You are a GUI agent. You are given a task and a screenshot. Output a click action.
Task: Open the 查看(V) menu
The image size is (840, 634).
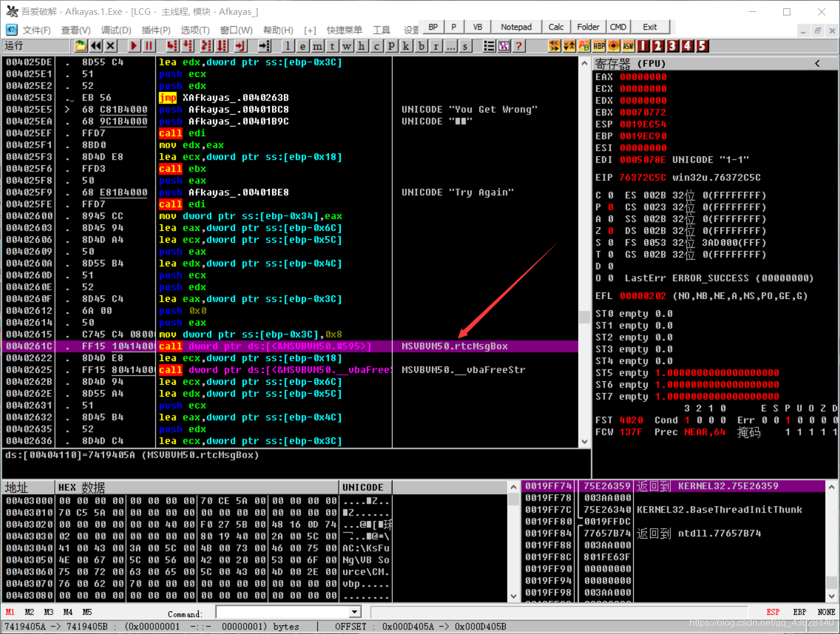tap(76, 30)
